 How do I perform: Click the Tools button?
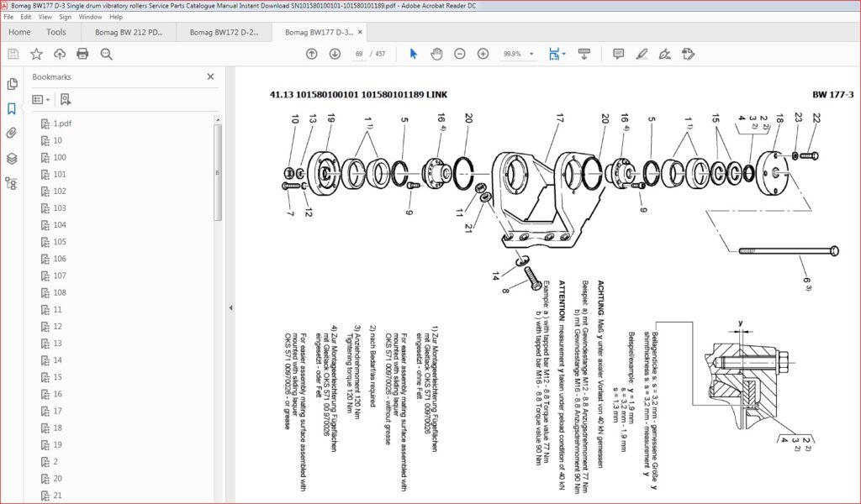(56, 33)
